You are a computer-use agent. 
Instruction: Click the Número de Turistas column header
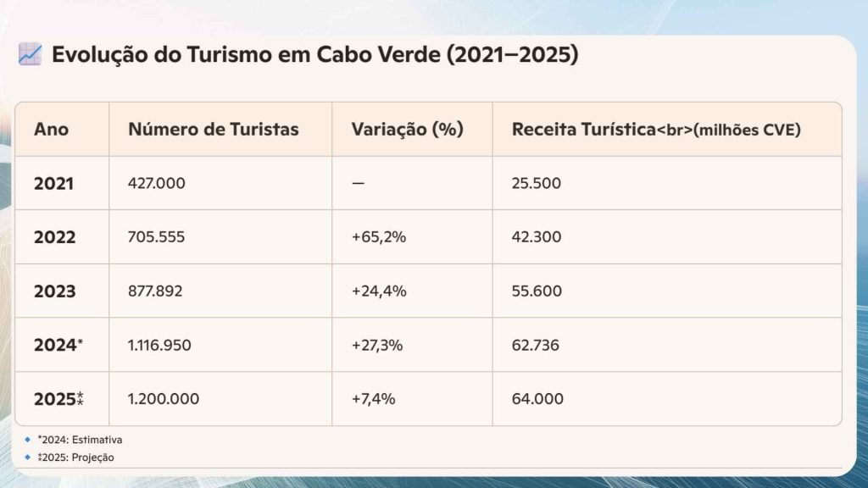[x=213, y=130]
